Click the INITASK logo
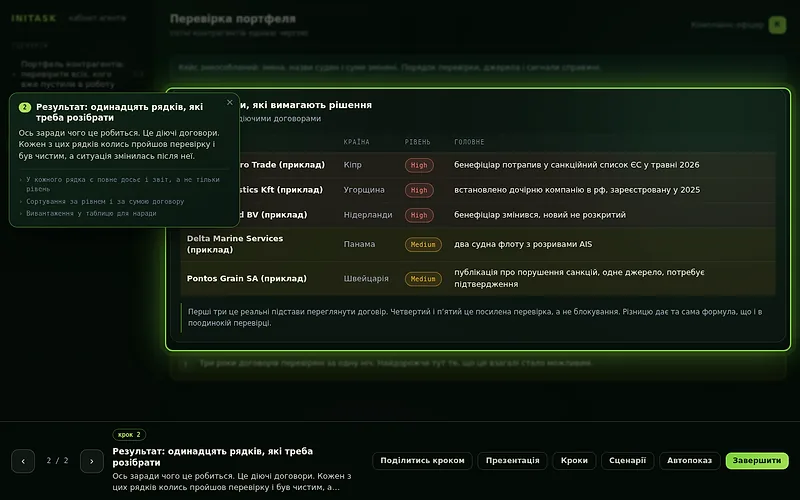The image size is (800, 500). click(x=34, y=18)
